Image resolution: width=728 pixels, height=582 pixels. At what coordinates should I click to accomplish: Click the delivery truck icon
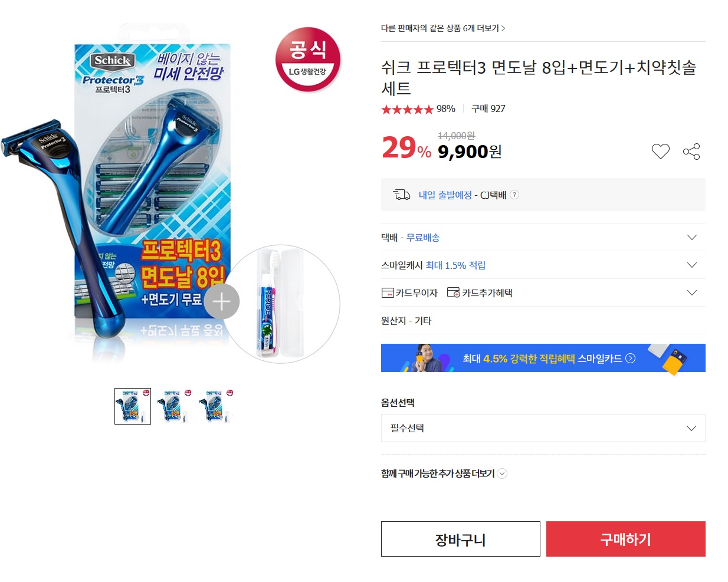(x=402, y=195)
